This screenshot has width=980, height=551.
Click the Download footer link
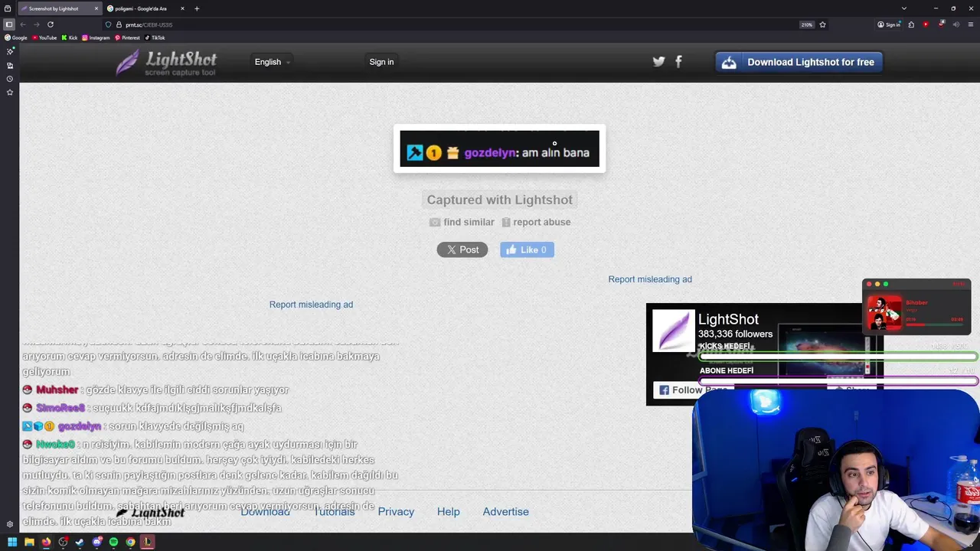(x=265, y=512)
